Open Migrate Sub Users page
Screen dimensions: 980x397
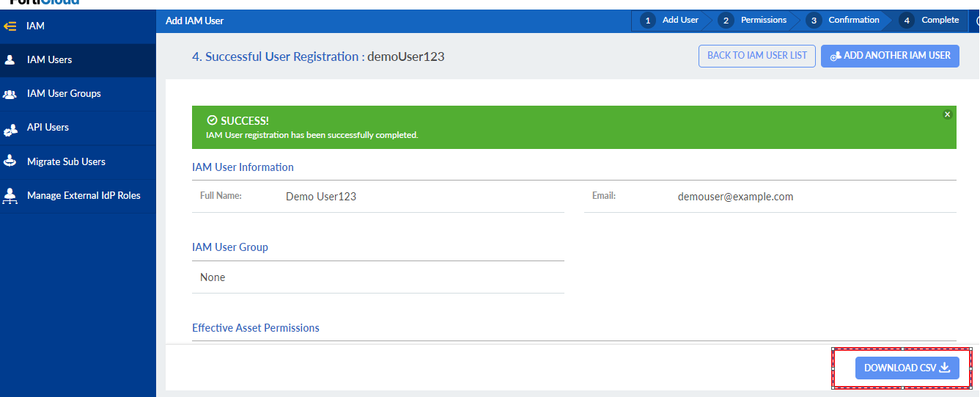tap(78, 161)
